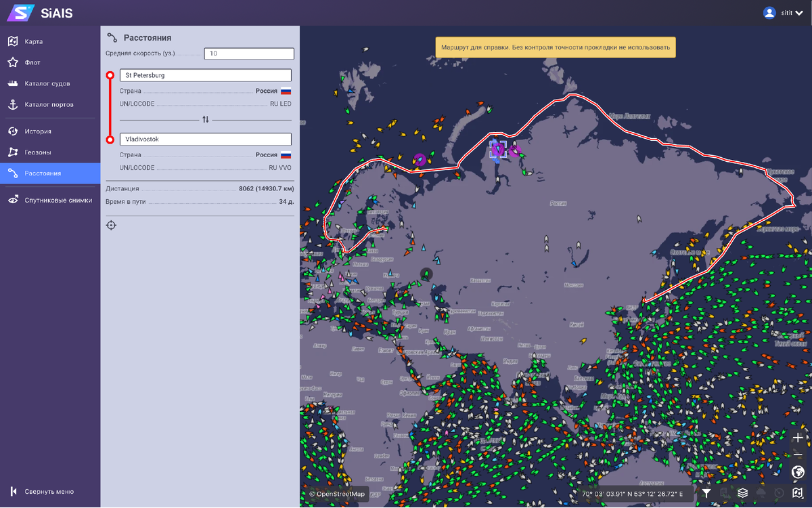
Task: Open Каталог портов port catalog
Action: (50, 104)
